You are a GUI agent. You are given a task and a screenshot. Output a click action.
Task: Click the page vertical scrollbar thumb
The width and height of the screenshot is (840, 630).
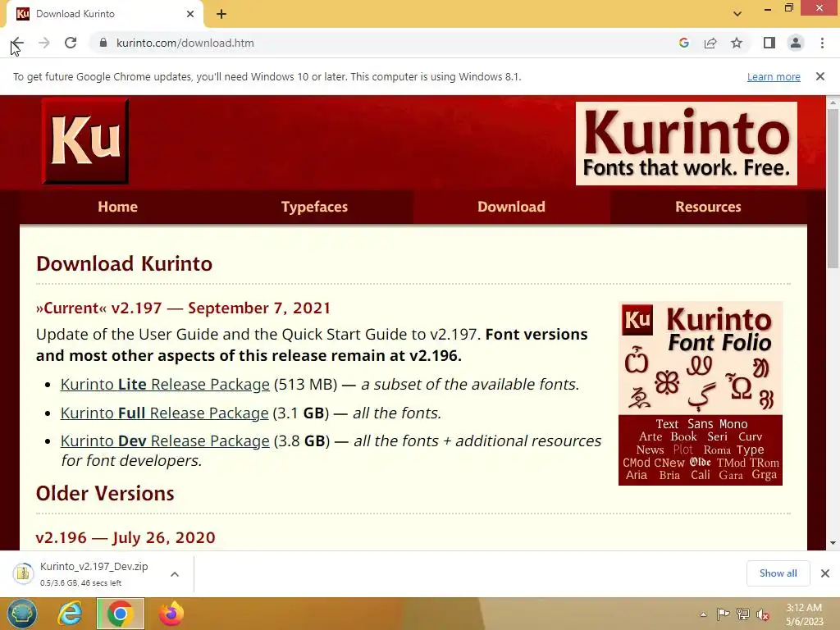(833, 188)
